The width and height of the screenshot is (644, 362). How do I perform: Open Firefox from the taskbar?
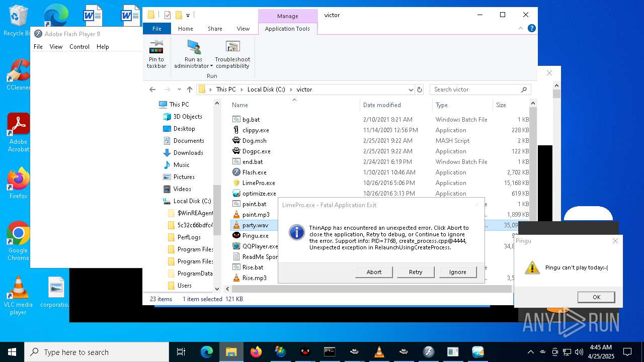[256, 352]
